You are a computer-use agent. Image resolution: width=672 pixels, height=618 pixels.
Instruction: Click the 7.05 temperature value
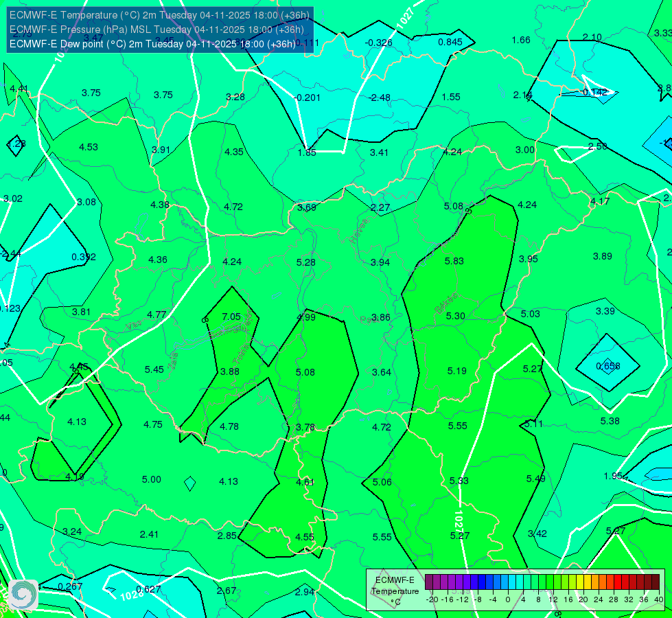click(231, 317)
